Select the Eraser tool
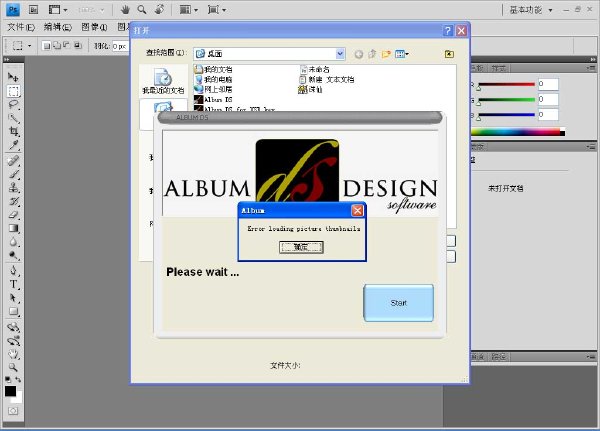This screenshot has width=600, height=431. [x=13, y=215]
